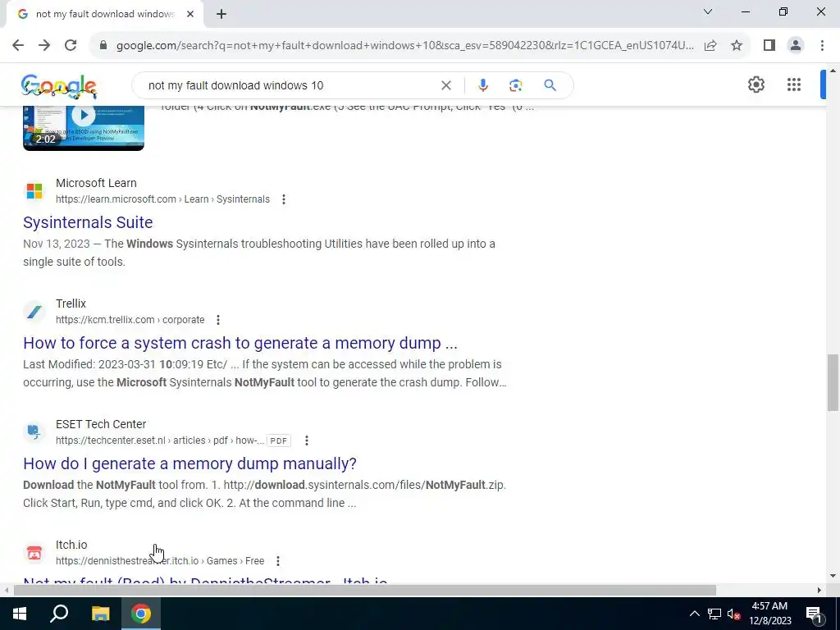Show hidden system tray icons

pos(694,614)
